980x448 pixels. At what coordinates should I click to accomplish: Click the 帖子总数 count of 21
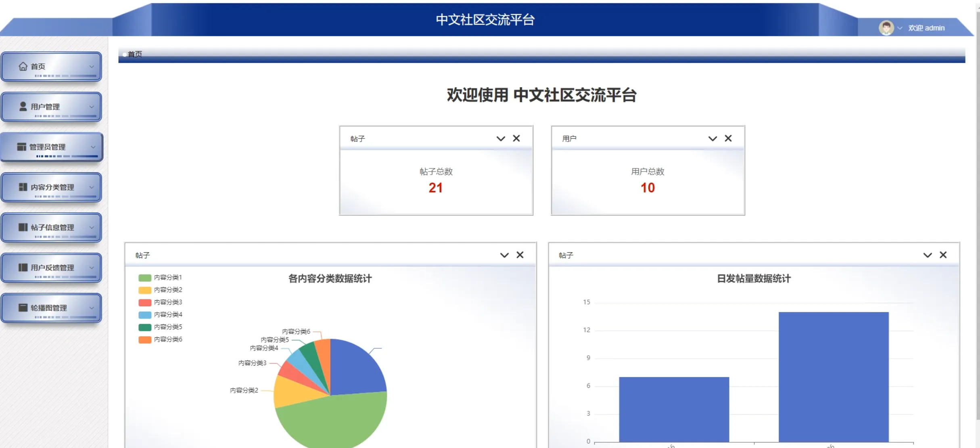(x=436, y=187)
